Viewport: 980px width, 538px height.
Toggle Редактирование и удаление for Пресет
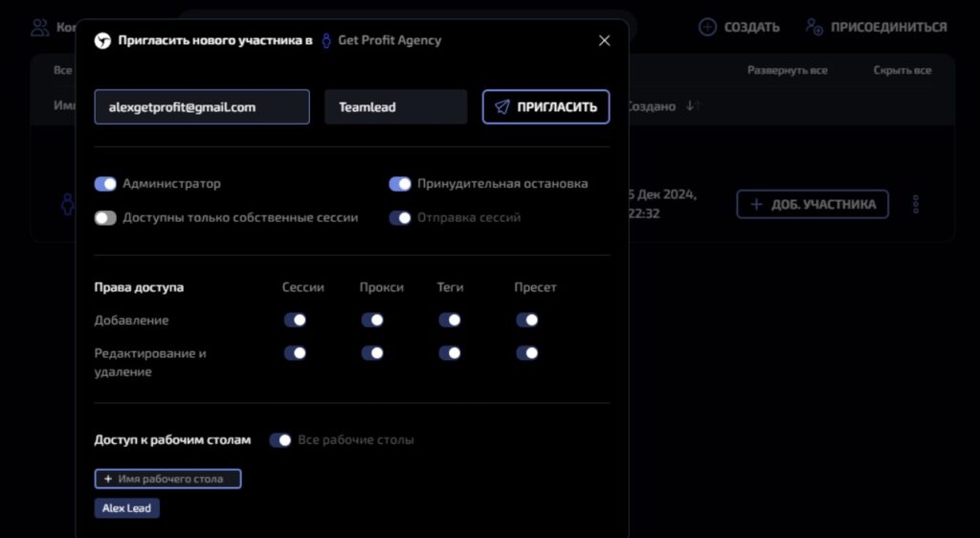(527, 353)
